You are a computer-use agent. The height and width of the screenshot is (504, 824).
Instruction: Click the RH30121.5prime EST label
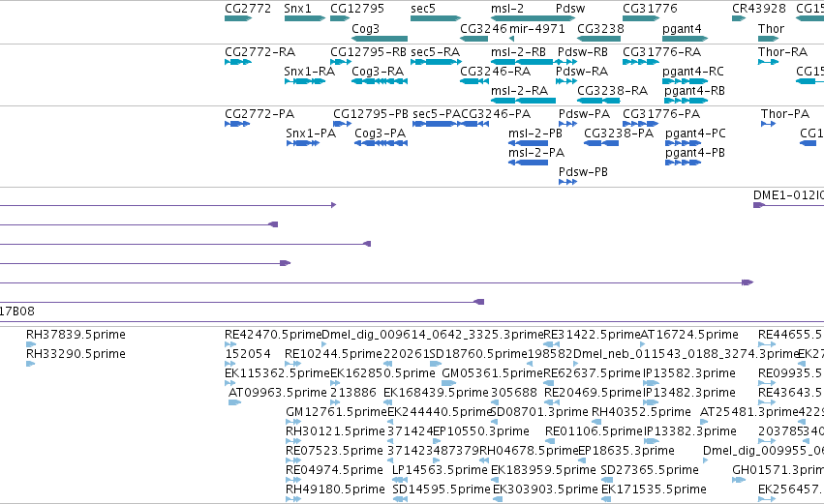(x=335, y=431)
